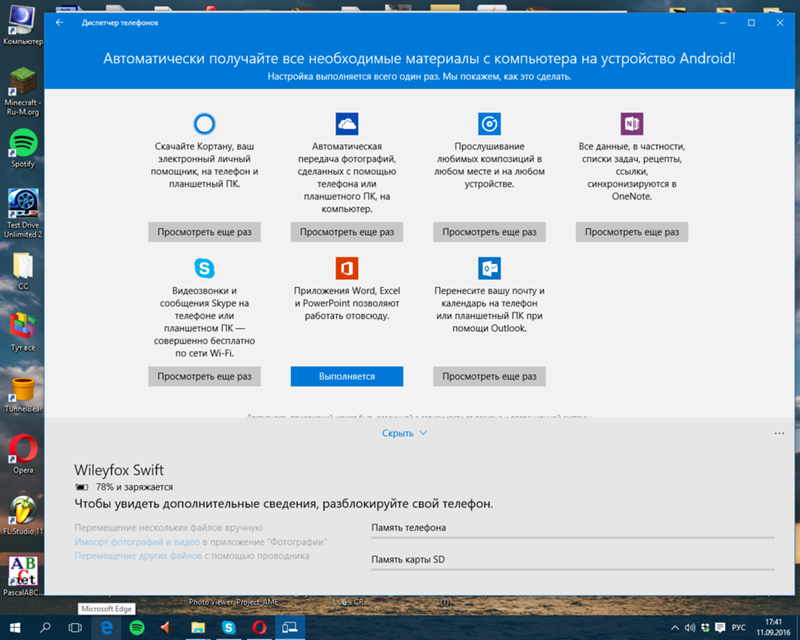
Task: Open File Explorer from taskbar
Action: [198, 628]
